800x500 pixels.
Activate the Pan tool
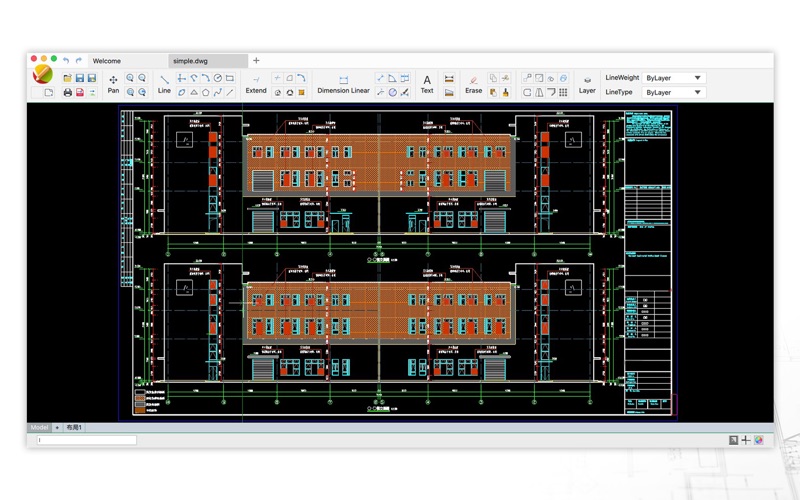click(113, 84)
